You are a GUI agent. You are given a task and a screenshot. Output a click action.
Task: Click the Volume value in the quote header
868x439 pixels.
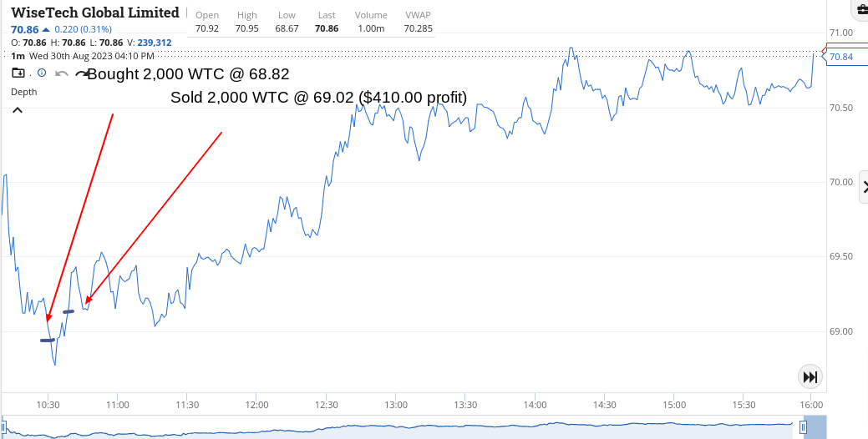click(371, 28)
